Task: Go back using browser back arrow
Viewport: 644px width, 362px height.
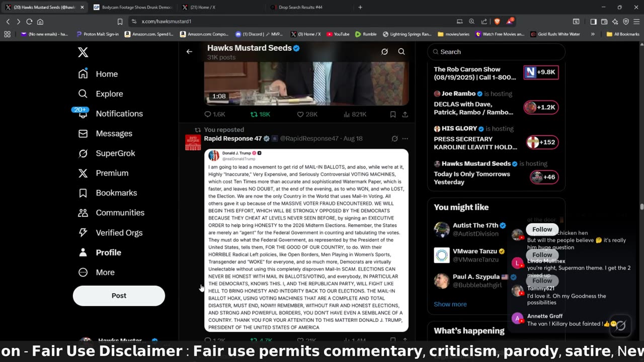Action: click(x=8, y=22)
